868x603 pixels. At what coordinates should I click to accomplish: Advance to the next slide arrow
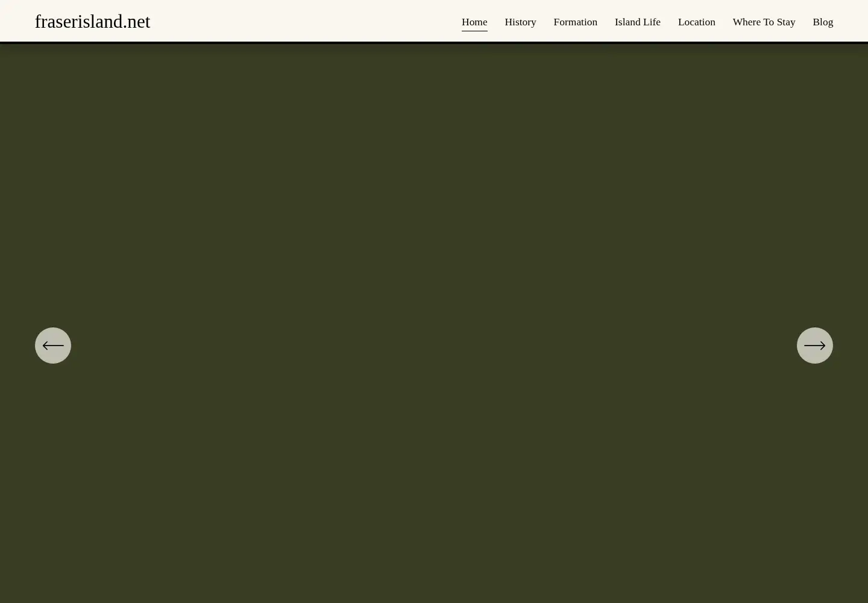click(815, 346)
